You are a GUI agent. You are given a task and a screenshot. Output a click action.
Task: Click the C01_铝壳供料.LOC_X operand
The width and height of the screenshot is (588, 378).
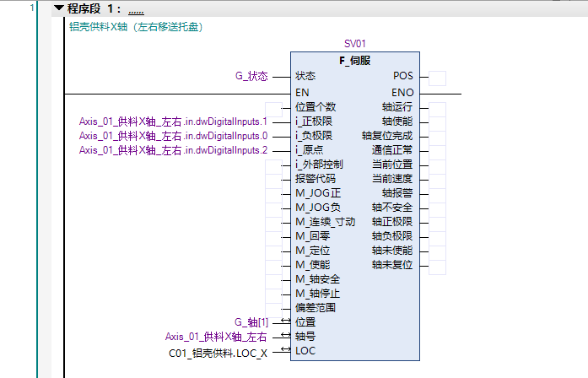click(x=218, y=352)
